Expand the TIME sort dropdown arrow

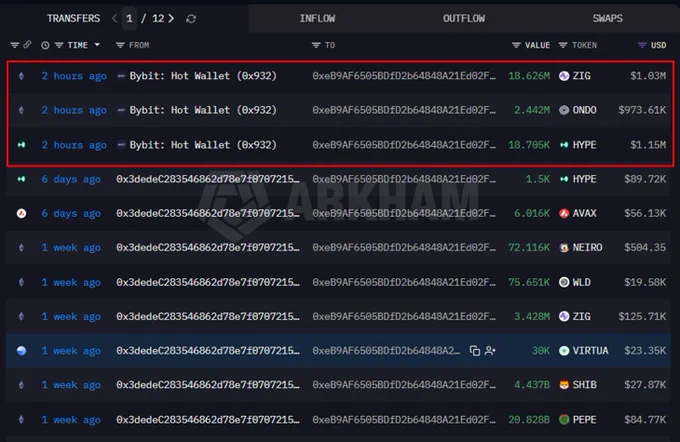click(97, 45)
